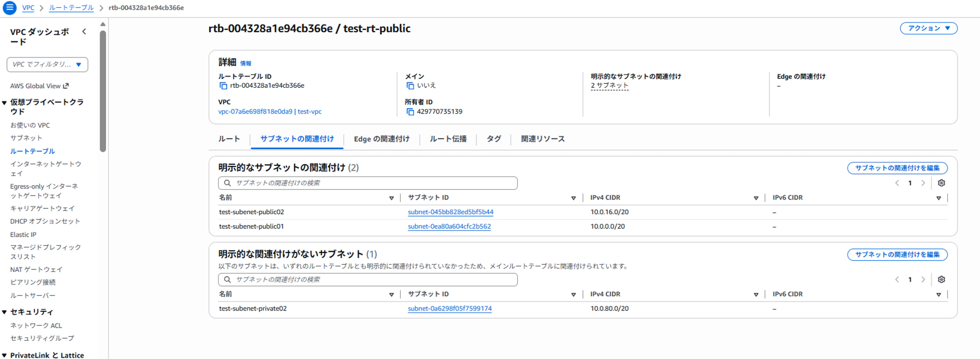Open the vpc-07a6e698f818e0da9 | test-vpc link
The width and height of the screenshot is (980, 359).
point(270,112)
